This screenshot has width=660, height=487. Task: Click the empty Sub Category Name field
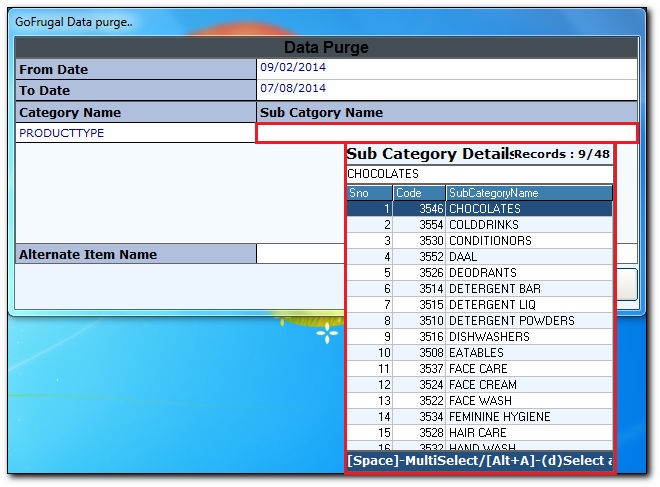[446, 133]
